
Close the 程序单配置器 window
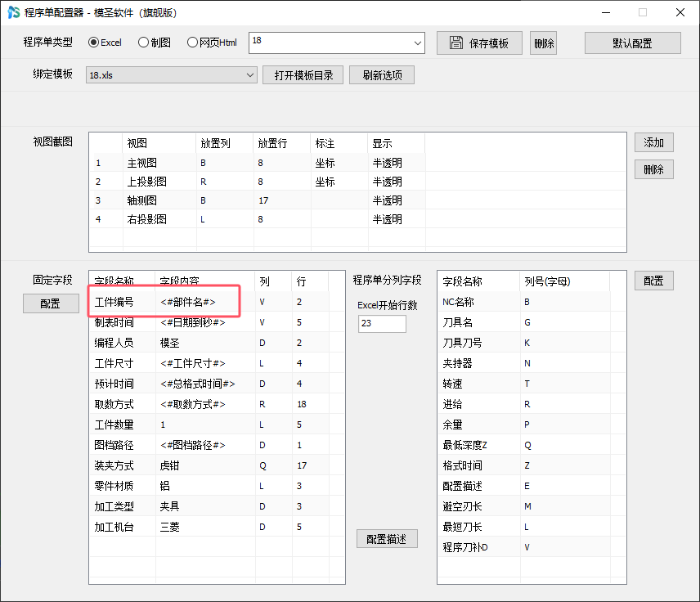[680, 12]
